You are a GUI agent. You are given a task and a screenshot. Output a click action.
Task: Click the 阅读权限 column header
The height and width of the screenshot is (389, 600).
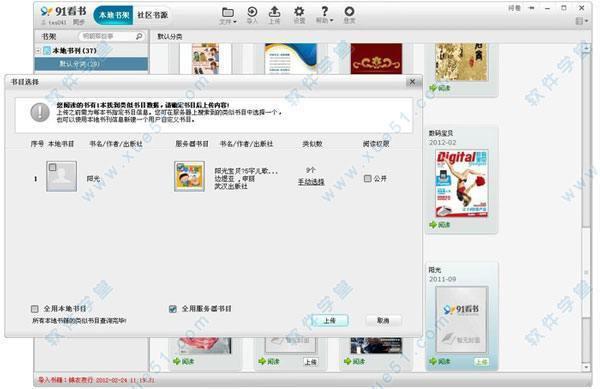376,144
